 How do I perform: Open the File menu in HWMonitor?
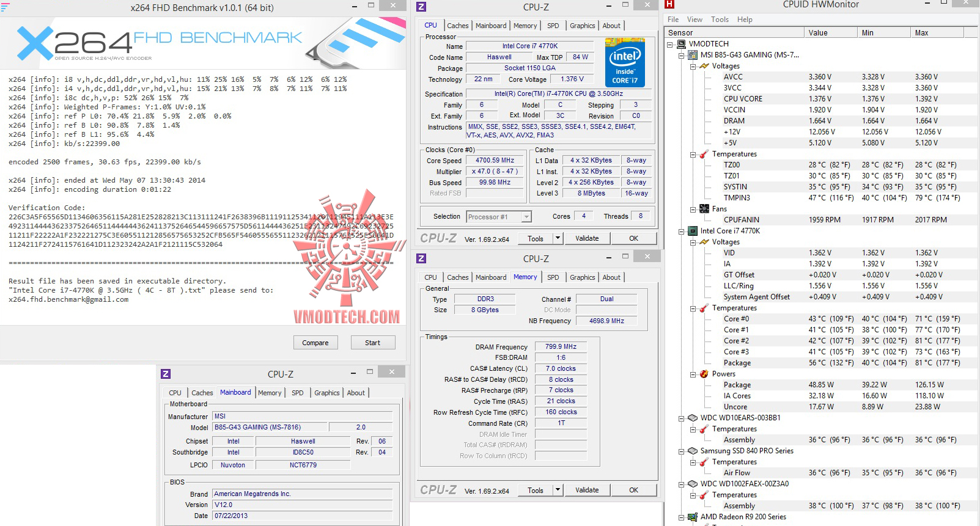click(673, 20)
